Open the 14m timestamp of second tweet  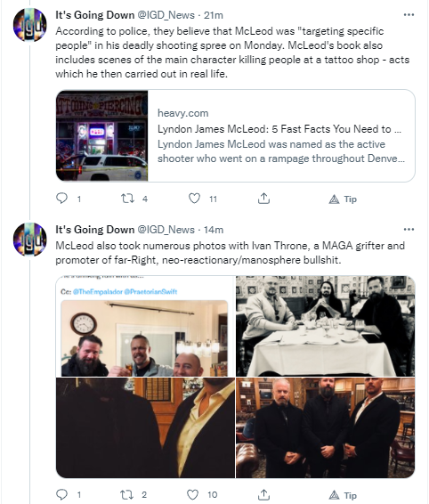click(x=214, y=230)
